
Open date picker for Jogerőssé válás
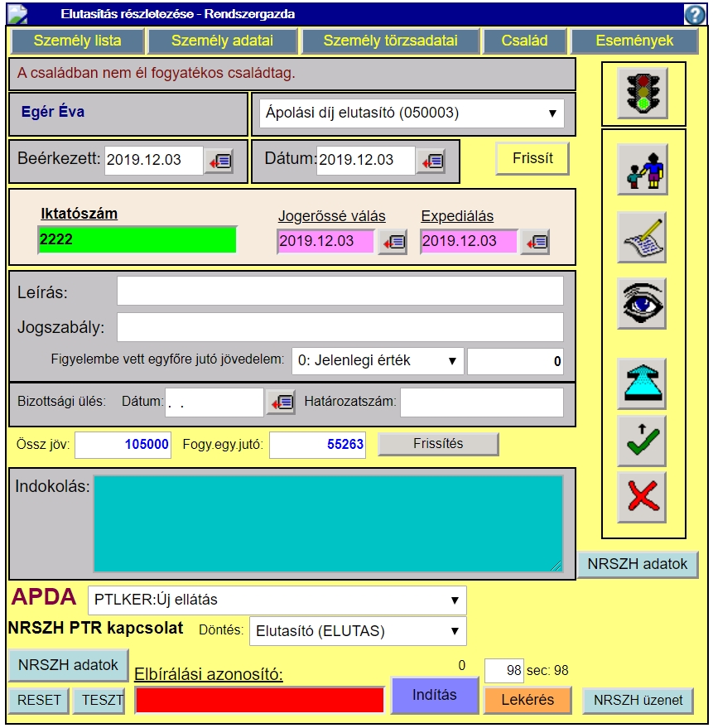393,242
